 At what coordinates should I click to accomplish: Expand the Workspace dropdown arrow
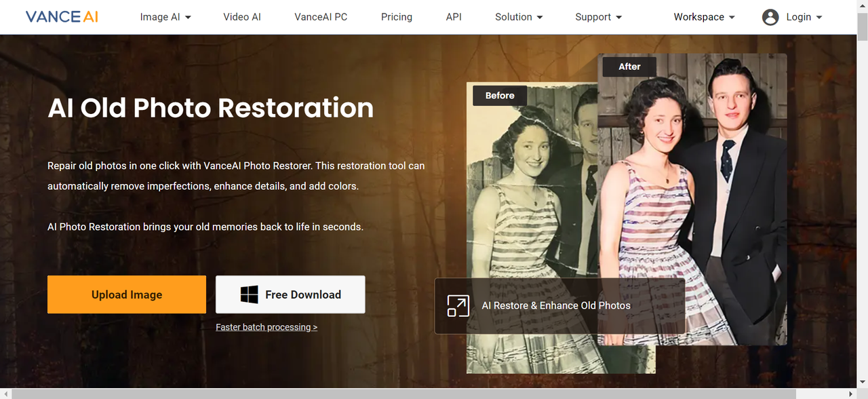pyautogui.click(x=732, y=18)
